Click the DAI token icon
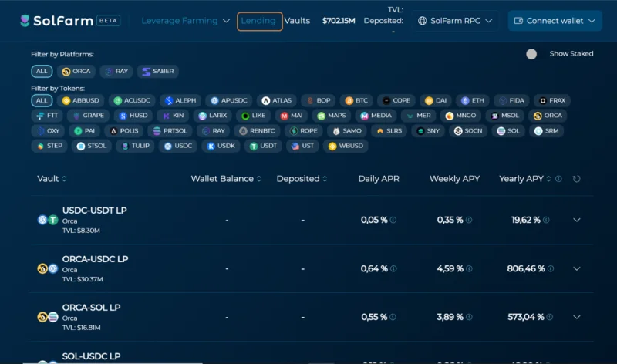 coord(429,101)
